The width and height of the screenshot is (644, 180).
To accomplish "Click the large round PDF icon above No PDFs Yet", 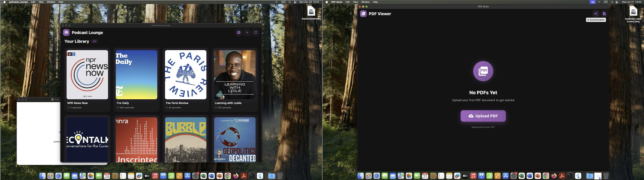I will click(x=483, y=71).
